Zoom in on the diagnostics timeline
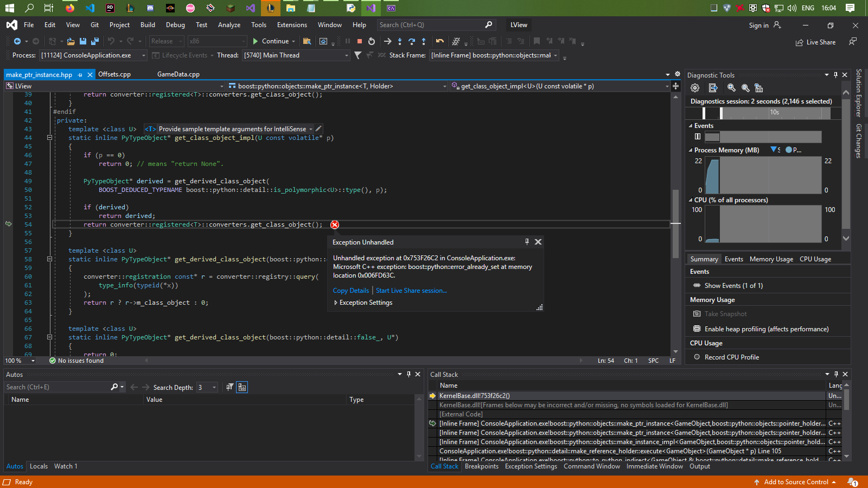This screenshot has height=488, width=868. click(x=731, y=88)
